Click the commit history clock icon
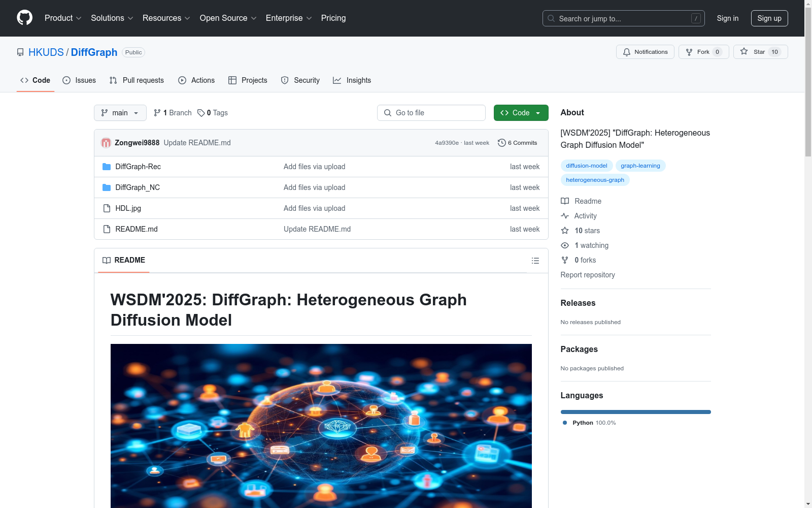Image resolution: width=812 pixels, height=508 pixels. click(501, 143)
